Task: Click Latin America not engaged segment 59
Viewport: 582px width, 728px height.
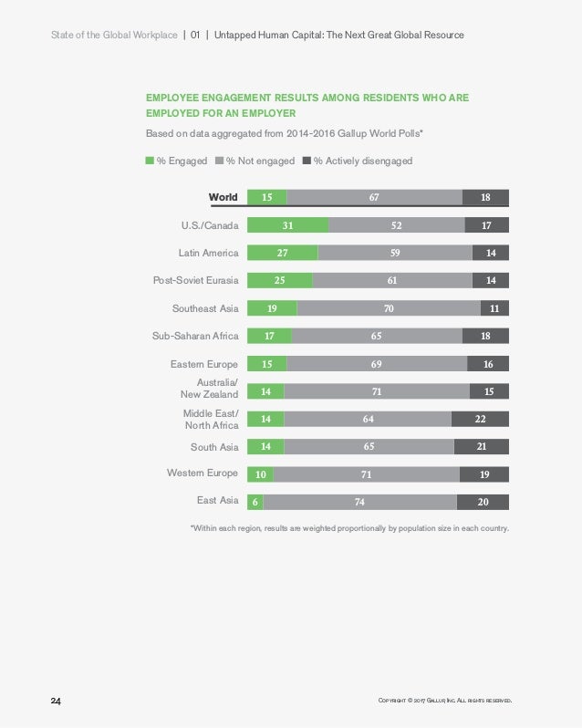Action: 395,253
